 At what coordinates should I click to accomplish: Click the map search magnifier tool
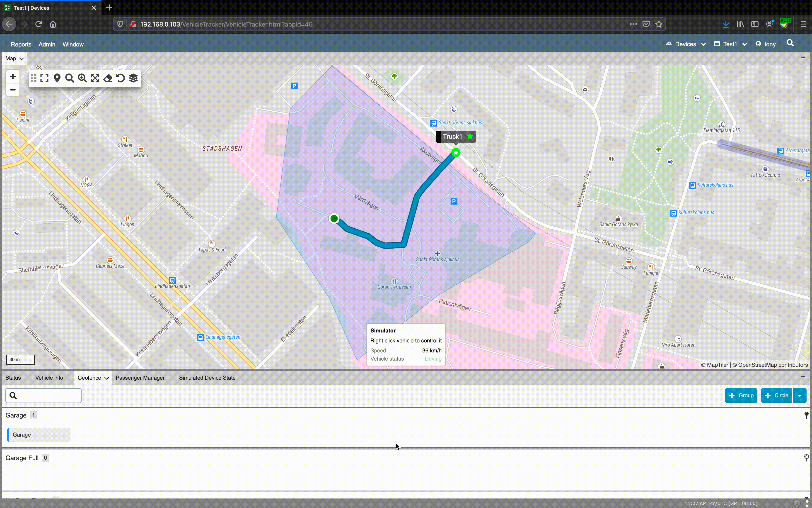70,78
